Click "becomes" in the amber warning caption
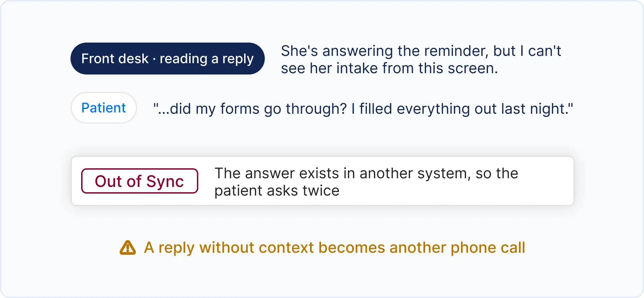Screen dimensions: 644x298 (352, 248)
